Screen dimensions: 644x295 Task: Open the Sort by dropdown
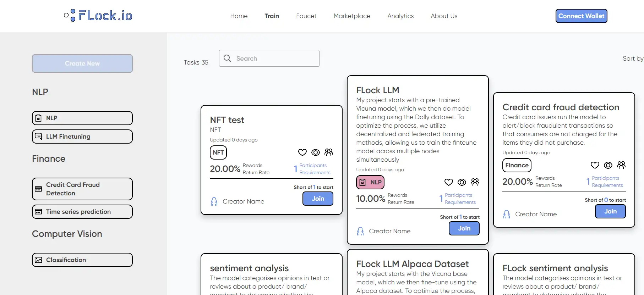[x=633, y=59]
